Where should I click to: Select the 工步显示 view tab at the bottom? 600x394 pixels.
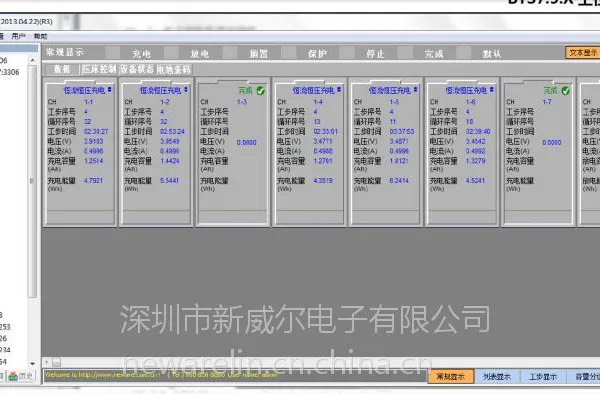(543, 376)
